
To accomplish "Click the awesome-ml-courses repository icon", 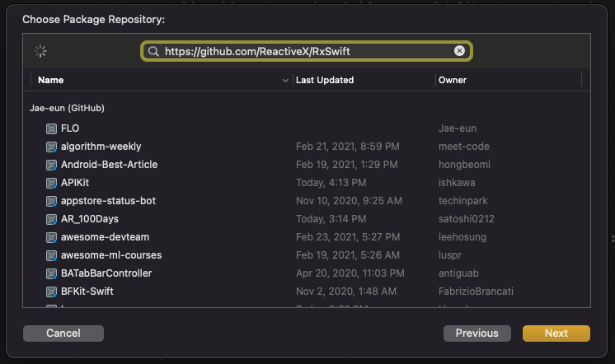I will [51, 255].
